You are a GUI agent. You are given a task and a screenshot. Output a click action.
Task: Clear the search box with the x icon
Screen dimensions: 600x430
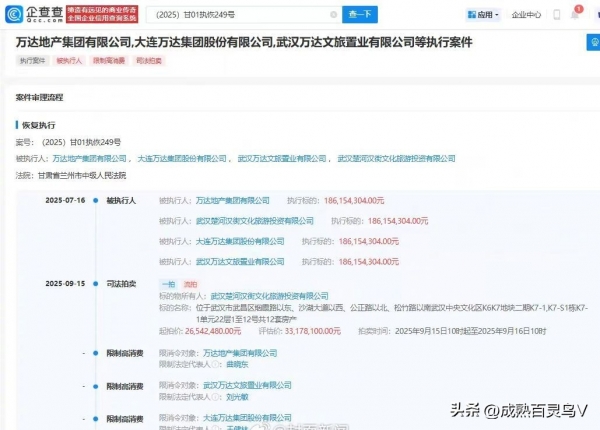pos(334,15)
